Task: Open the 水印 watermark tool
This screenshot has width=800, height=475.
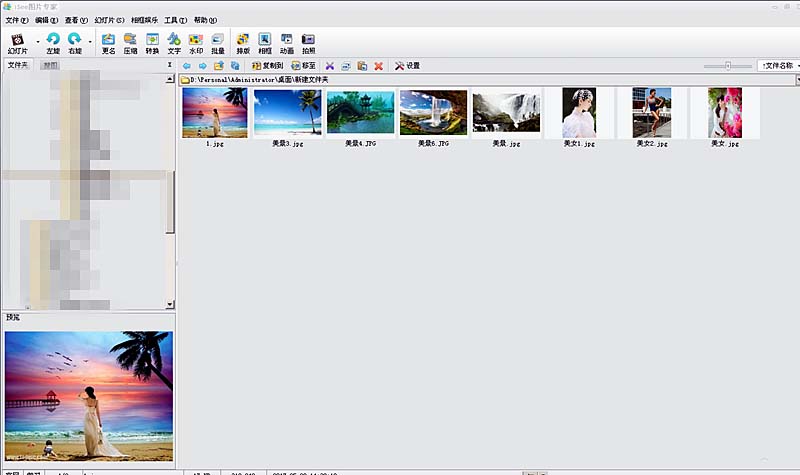Action: pyautogui.click(x=196, y=43)
